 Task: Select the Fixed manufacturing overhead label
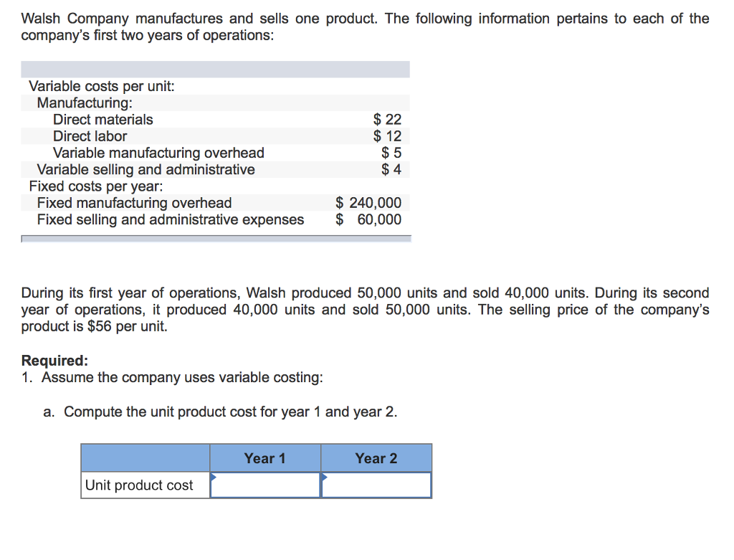coord(134,203)
